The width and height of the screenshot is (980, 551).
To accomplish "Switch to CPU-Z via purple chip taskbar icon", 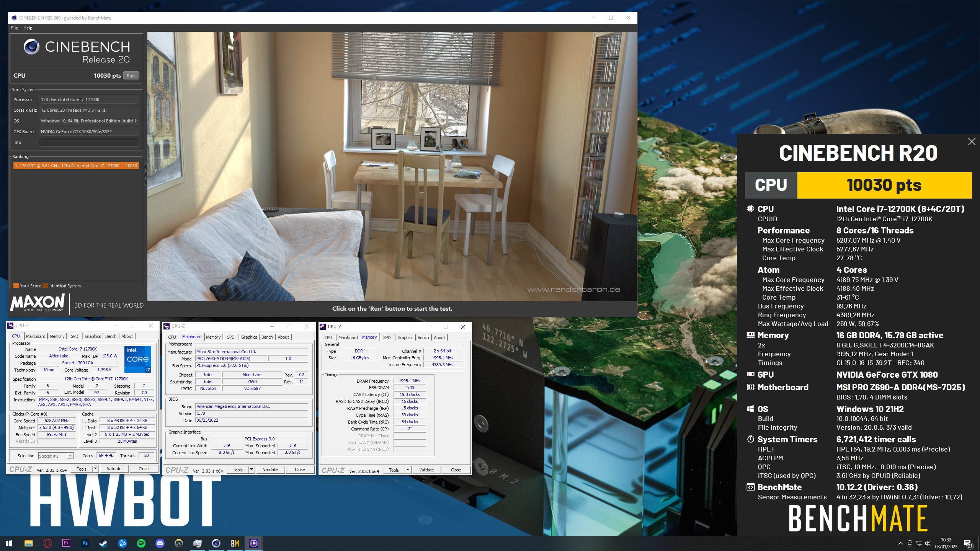I will click(x=253, y=543).
